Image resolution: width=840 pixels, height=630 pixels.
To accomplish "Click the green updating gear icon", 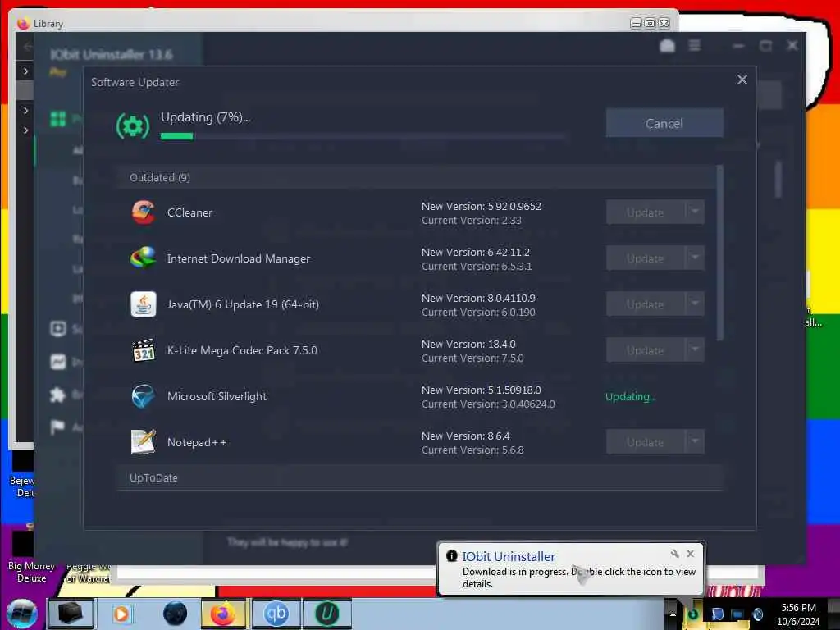I will click(133, 126).
